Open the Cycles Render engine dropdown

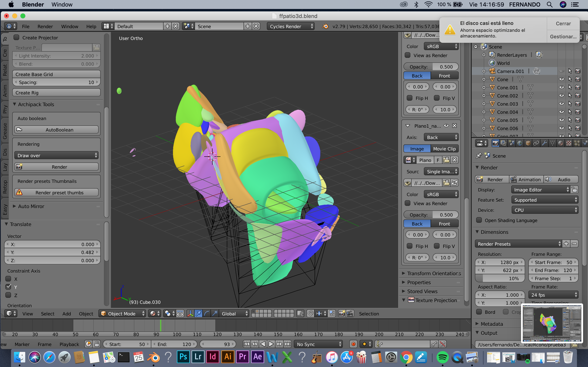coord(290,26)
